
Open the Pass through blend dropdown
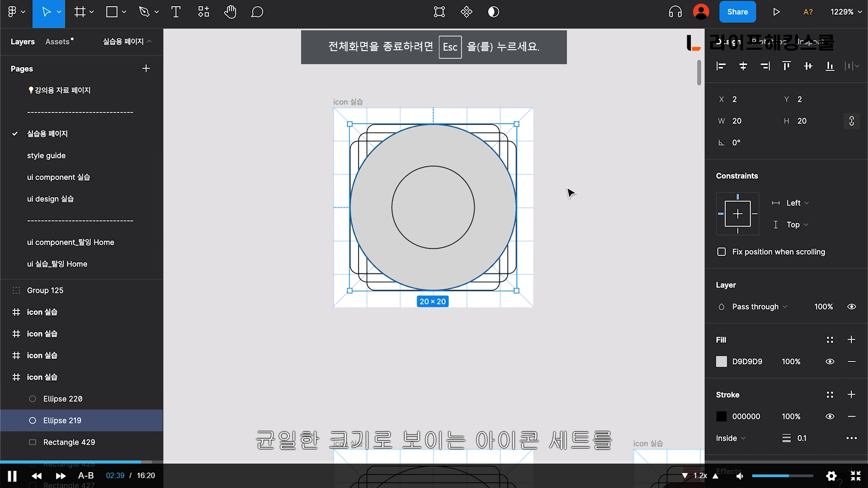759,307
